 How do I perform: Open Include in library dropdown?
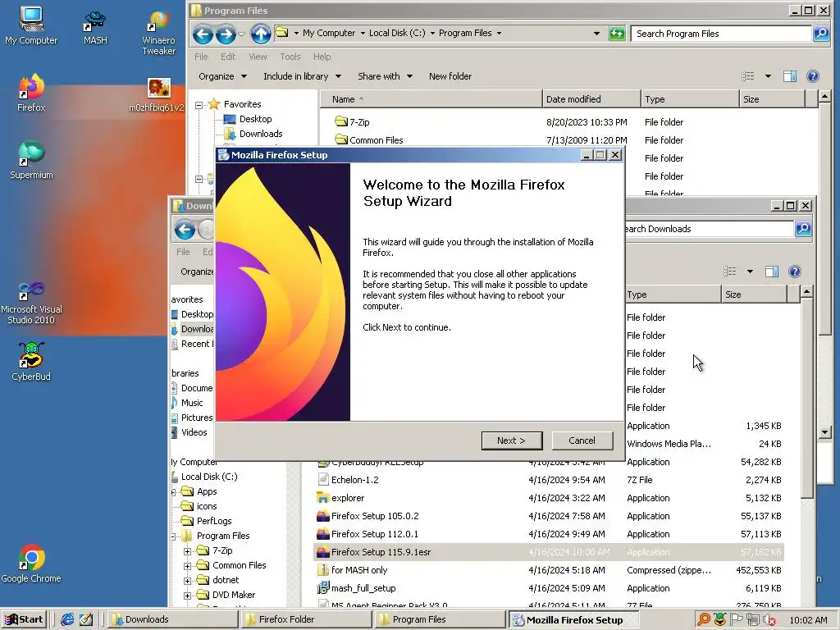[302, 76]
